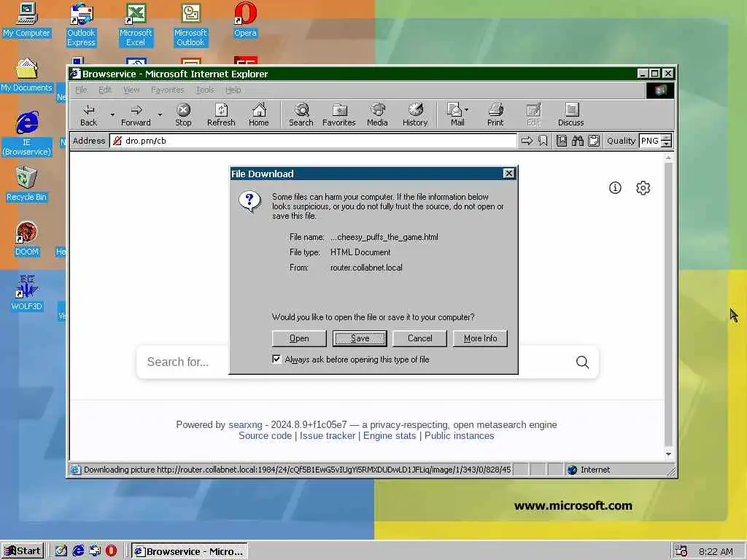Viewport: 747px width, 560px height.
Task: Select the My Computer desktop icon
Action: pos(27,20)
